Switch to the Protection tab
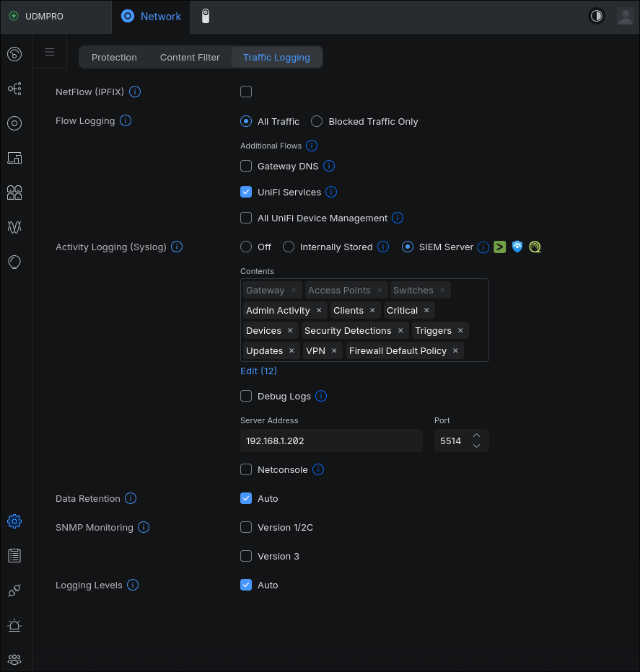This screenshot has width=640, height=672. pyautogui.click(x=114, y=57)
